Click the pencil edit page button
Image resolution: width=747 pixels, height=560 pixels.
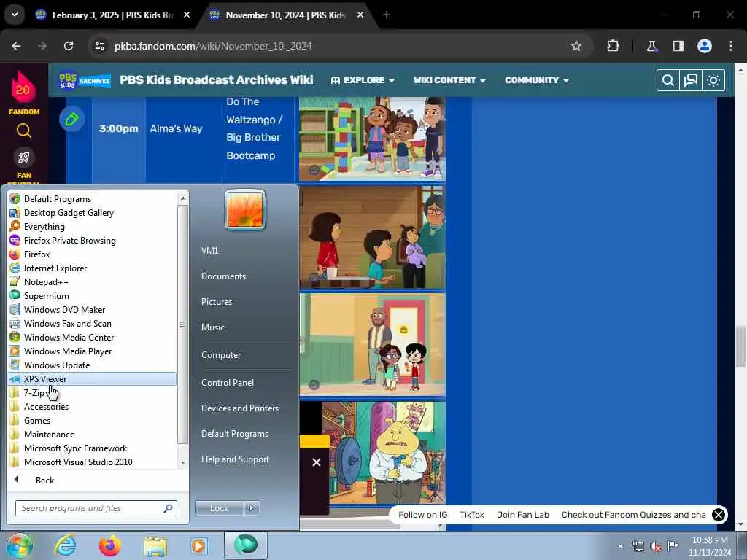tap(72, 119)
